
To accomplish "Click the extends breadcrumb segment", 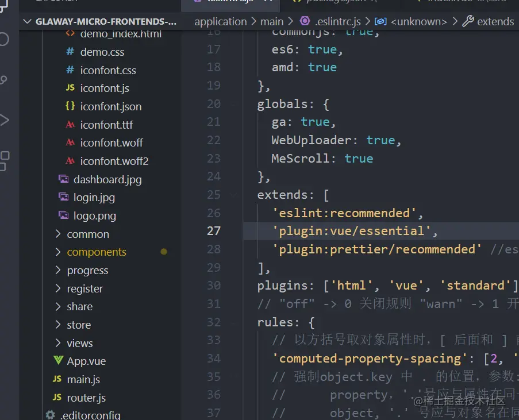I will [495, 21].
